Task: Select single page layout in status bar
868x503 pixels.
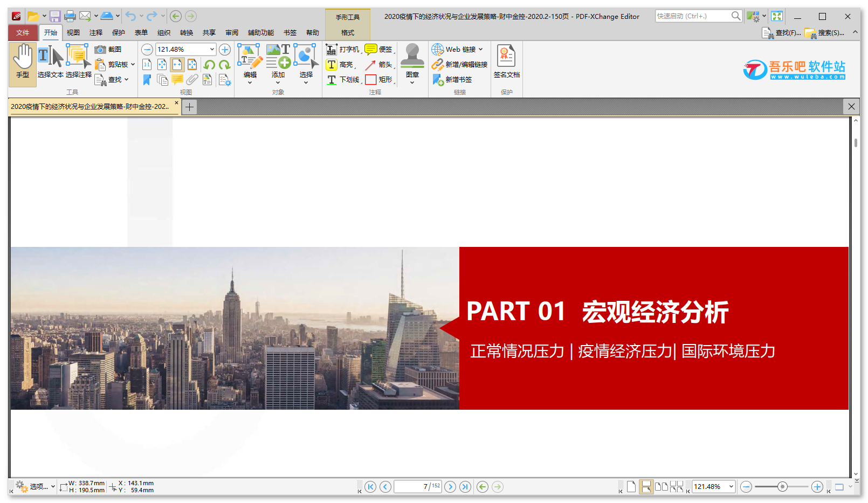Action: coord(631,487)
